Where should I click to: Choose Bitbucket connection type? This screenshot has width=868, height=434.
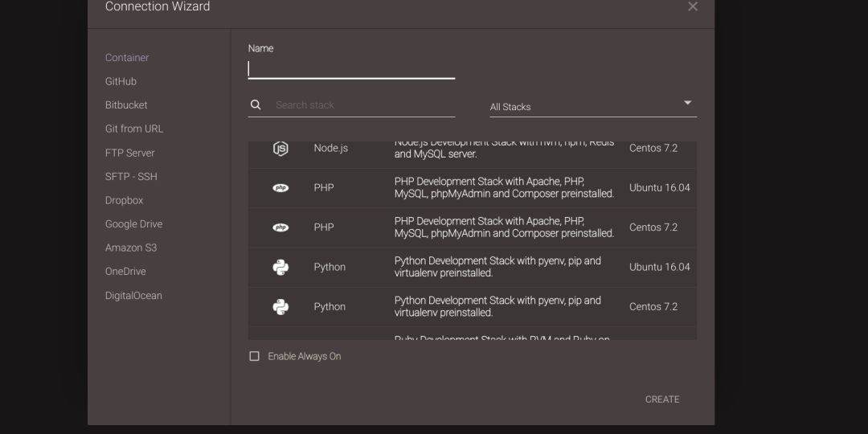click(x=126, y=105)
